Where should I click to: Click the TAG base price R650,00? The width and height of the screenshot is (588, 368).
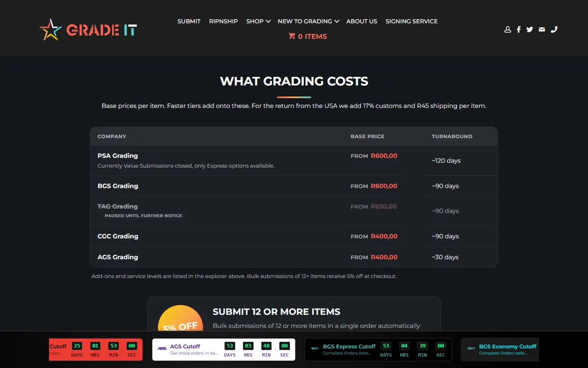point(384,207)
